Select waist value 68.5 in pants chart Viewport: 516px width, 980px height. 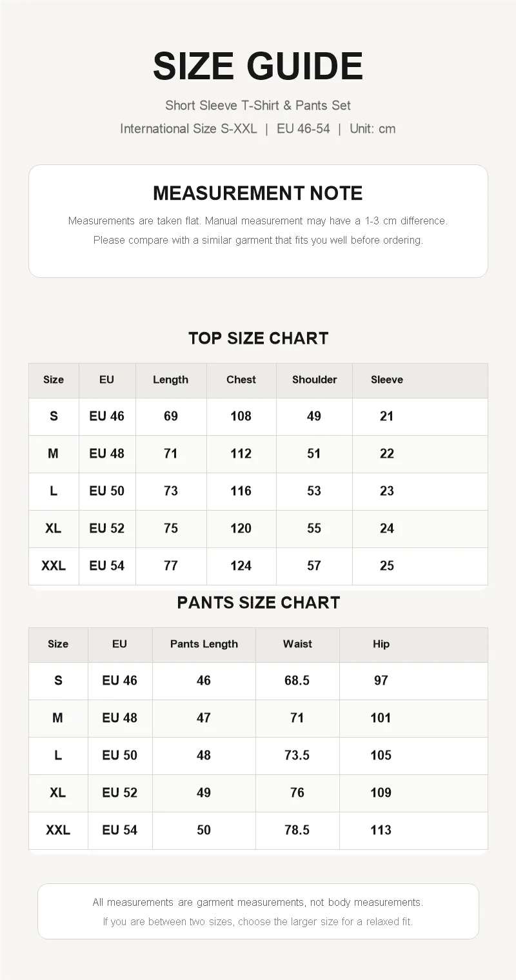[x=297, y=680]
